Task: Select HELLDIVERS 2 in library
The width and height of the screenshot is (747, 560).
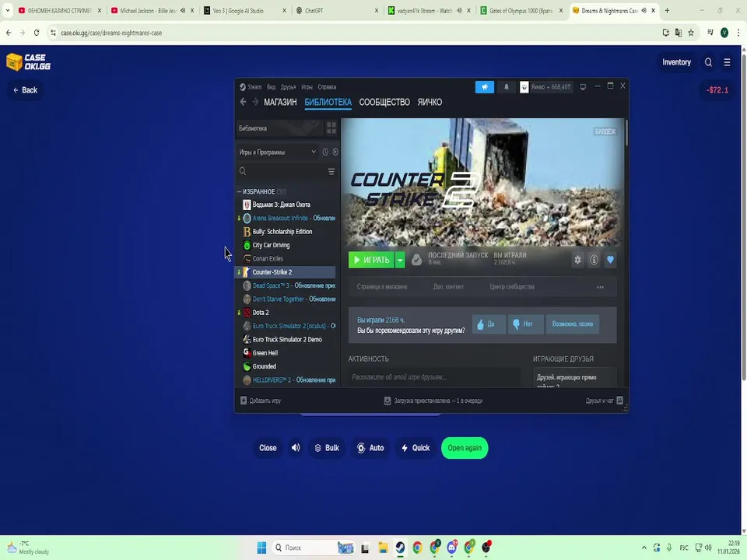Action: [x=286, y=380]
